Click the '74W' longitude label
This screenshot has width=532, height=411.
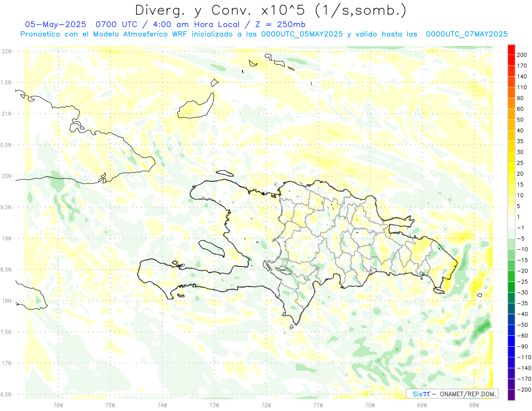point(162,405)
